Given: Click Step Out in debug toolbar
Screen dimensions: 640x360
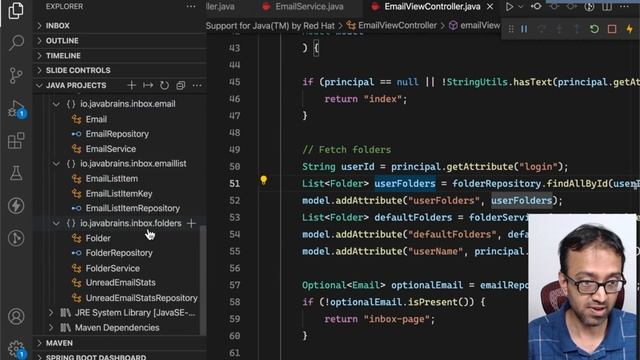Looking at the screenshot, I should (x=576, y=29).
